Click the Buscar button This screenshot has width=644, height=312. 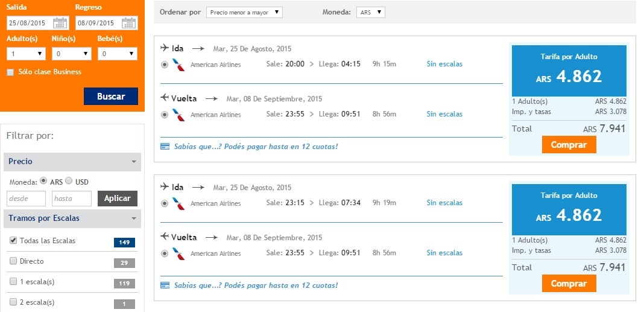pyautogui.click(x=111, y=96)
